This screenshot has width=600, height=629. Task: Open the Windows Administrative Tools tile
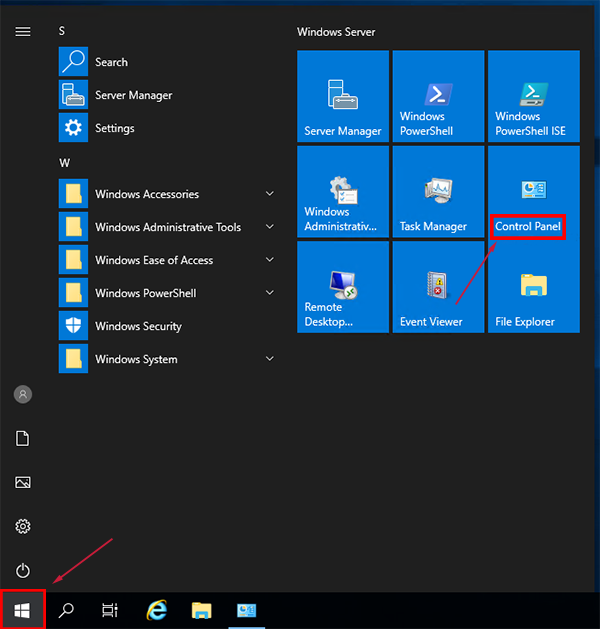point(343,191)
